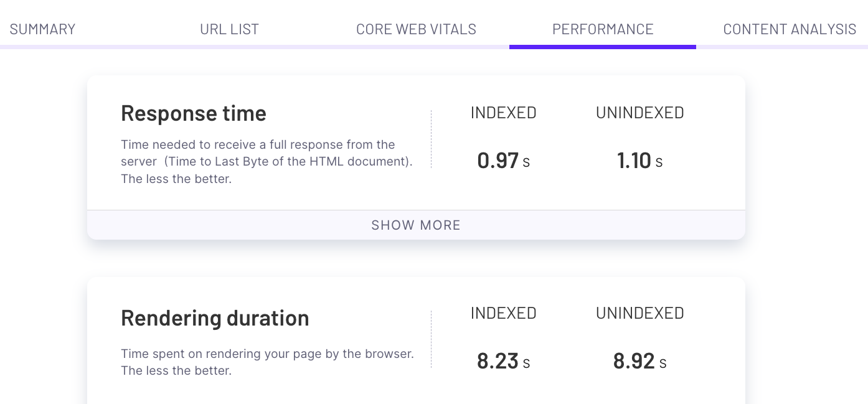Screen dimensions: 868x404
Task: Expand Response time with Show More
Action: (416, 225)
